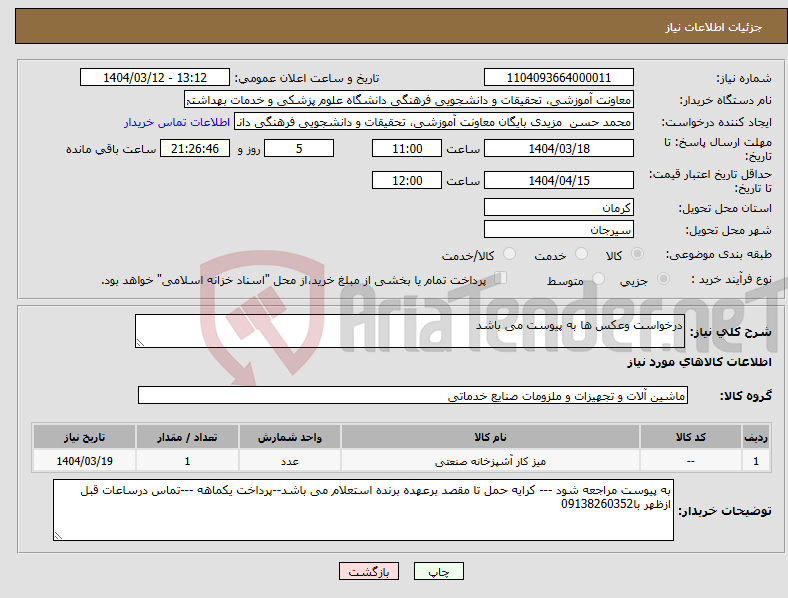Screen dimensions: 788x598
Task: Click the ایجاد کننده درخواست field
Action: (x=434, y=122)
